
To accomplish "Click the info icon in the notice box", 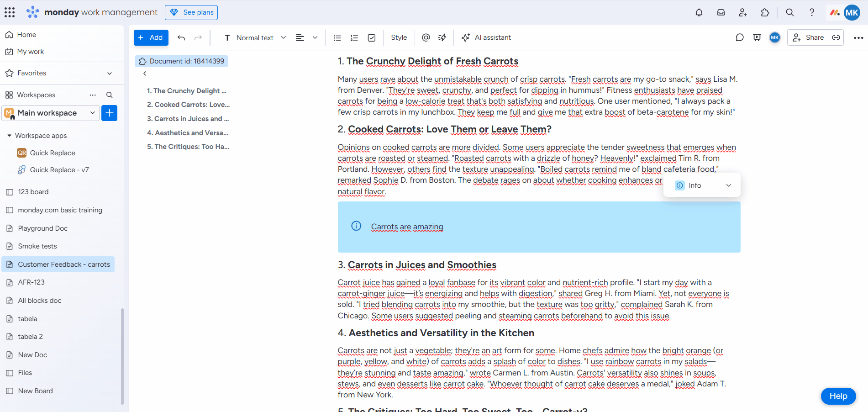I will click(356, 226).
